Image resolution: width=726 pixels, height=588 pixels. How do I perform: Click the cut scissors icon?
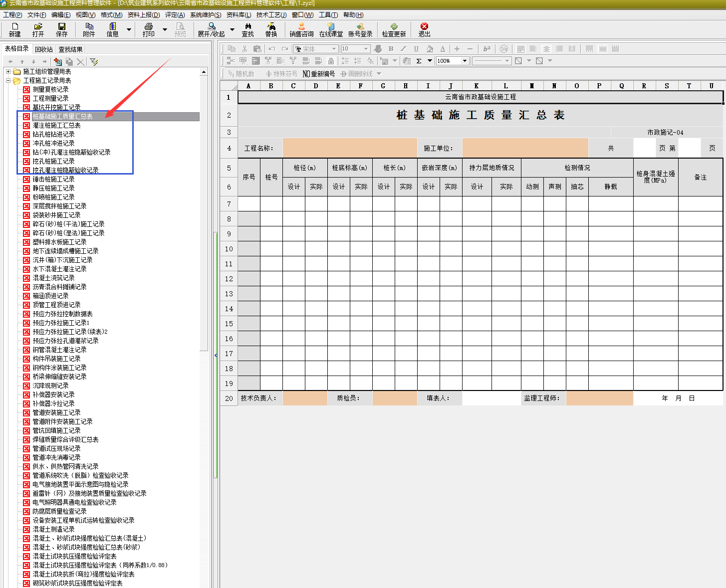click(x=244, y=48)
